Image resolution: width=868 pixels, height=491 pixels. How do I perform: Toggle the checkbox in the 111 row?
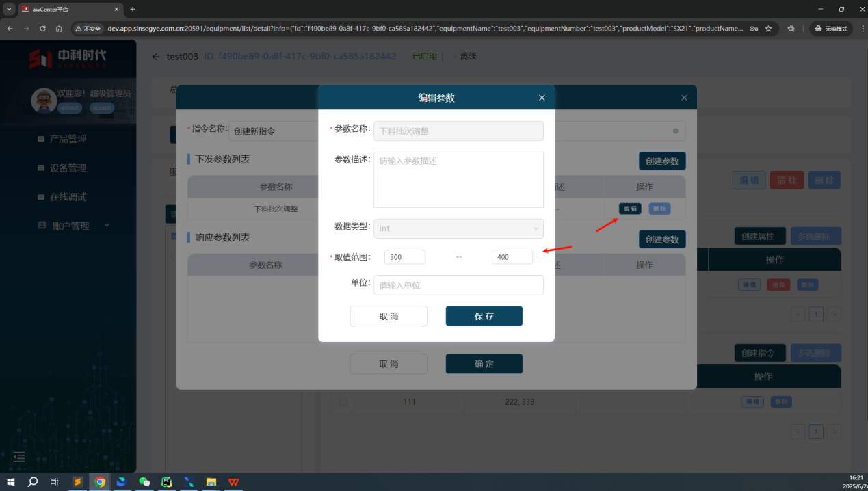[x=343, y=402]
